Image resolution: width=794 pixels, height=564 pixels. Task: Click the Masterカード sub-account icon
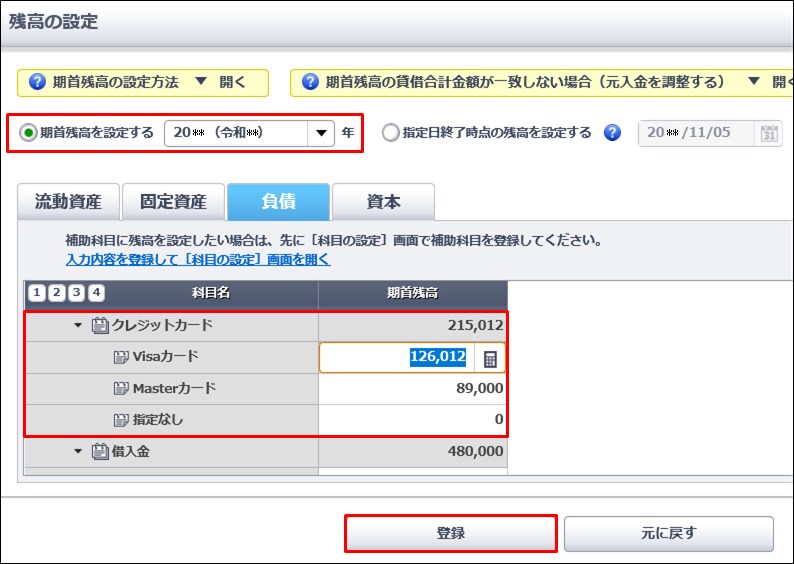point(121,388)
